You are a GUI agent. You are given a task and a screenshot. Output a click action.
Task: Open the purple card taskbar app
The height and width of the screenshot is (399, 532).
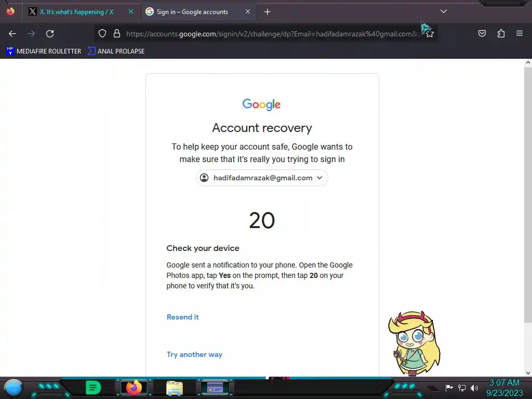pos(215,388)
